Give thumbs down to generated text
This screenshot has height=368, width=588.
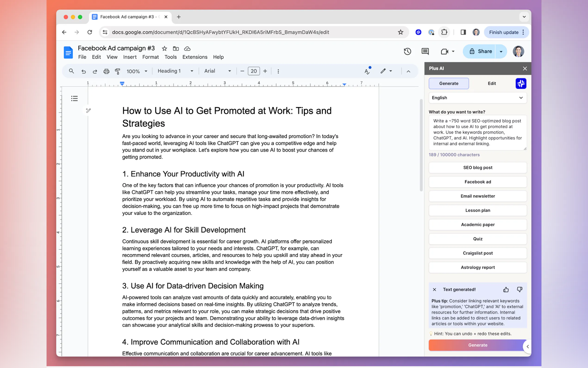520,289
